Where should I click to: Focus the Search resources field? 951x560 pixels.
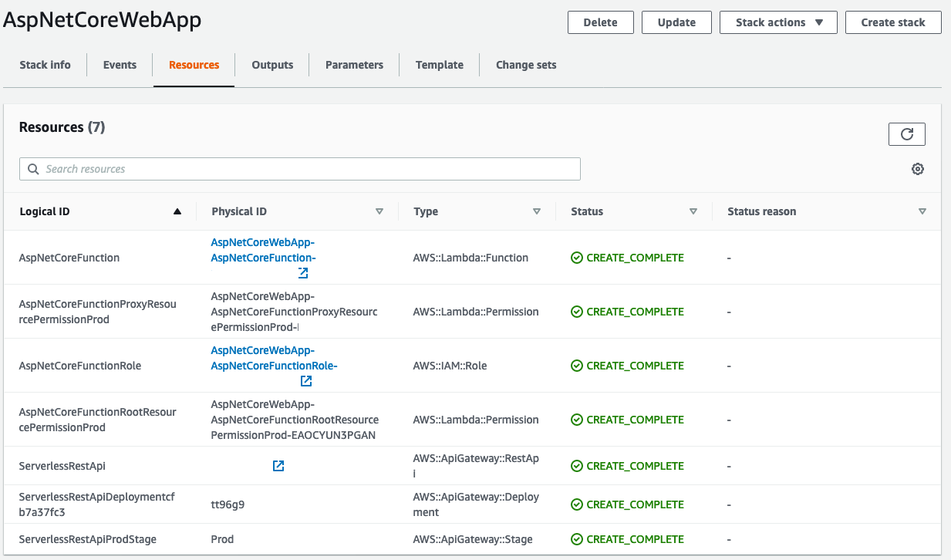tap(300, 169)
